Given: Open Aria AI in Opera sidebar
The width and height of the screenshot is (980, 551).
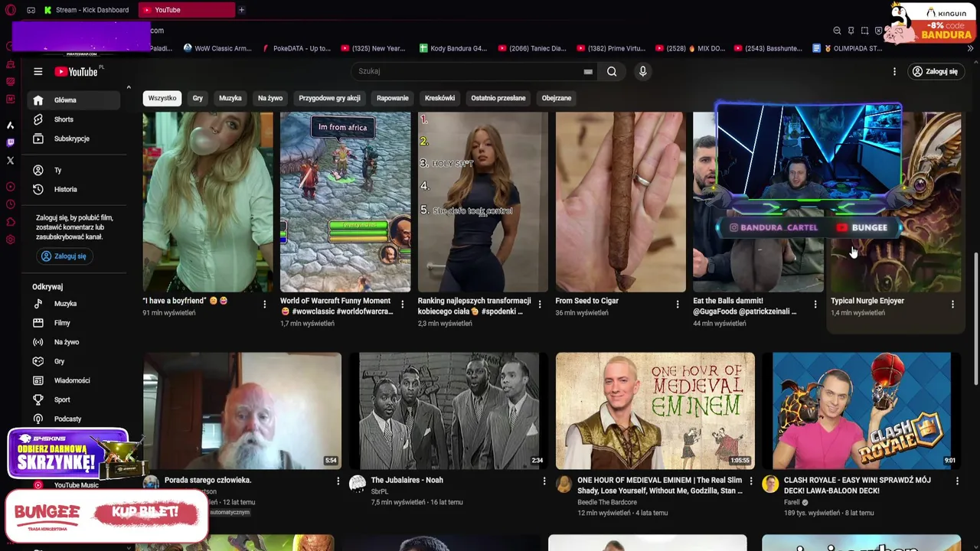Looking at the screenshot, I should tap(10, 124).
